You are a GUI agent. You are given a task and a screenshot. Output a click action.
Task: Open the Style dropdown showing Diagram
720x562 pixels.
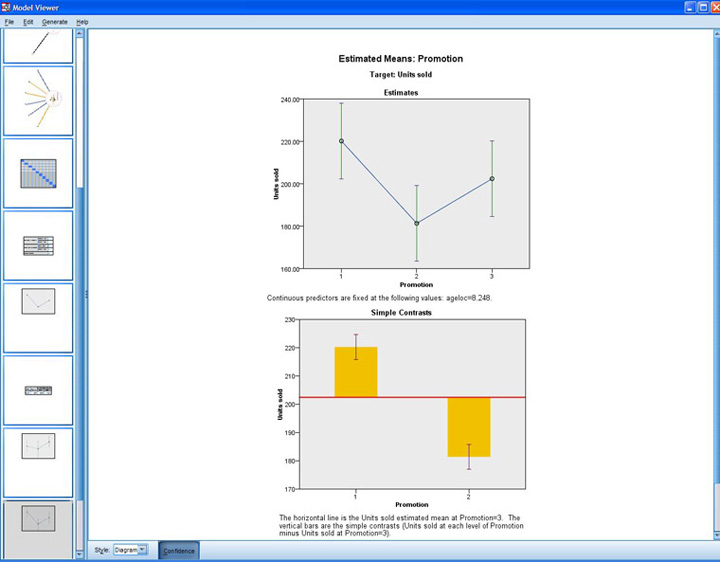point(130,550)
